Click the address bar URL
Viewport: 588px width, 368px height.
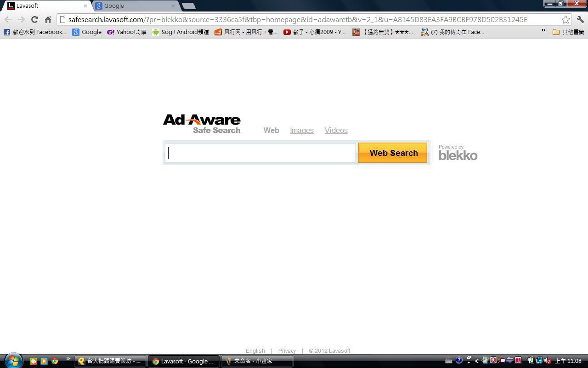298,19
